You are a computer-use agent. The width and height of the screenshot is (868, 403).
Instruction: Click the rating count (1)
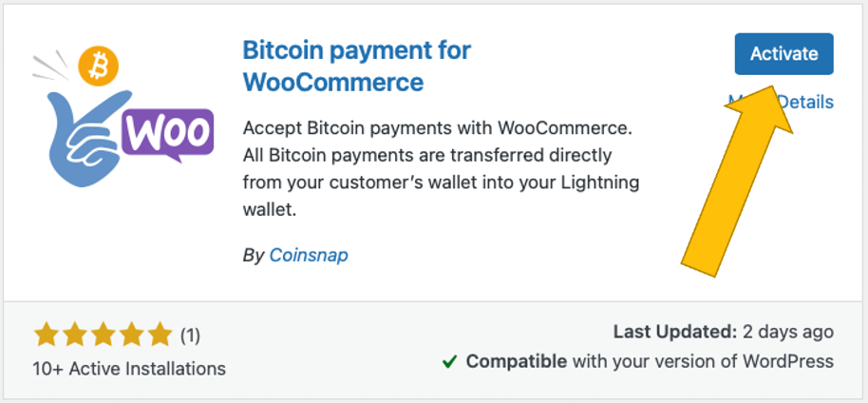coord(190,335)
